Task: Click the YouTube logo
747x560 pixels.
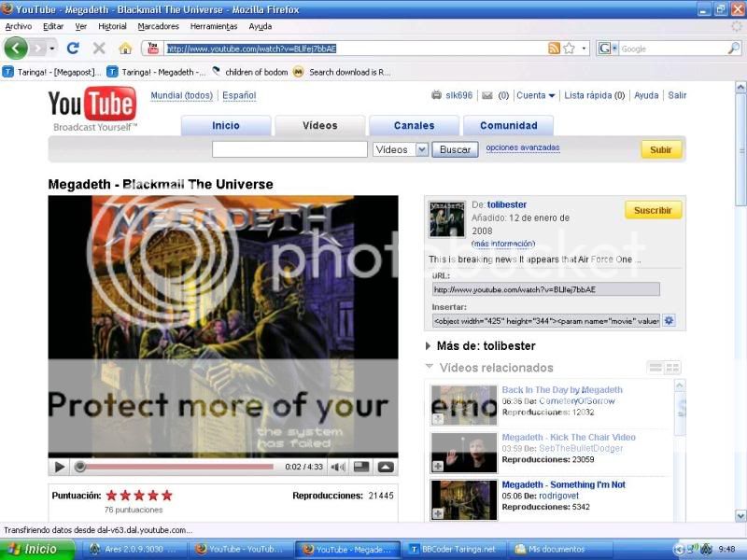Action: 92,108
